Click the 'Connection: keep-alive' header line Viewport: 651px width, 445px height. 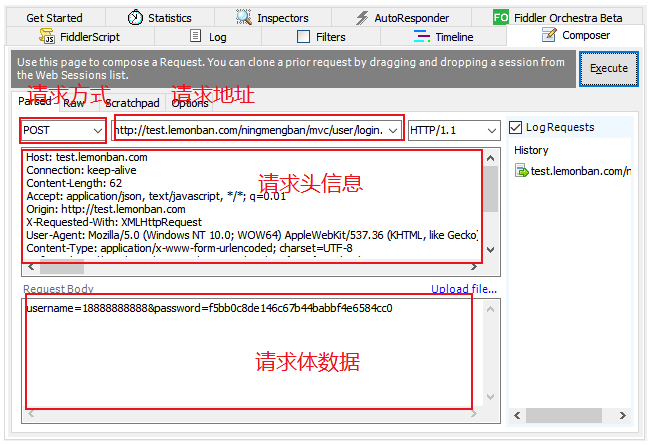coord(81,170)
